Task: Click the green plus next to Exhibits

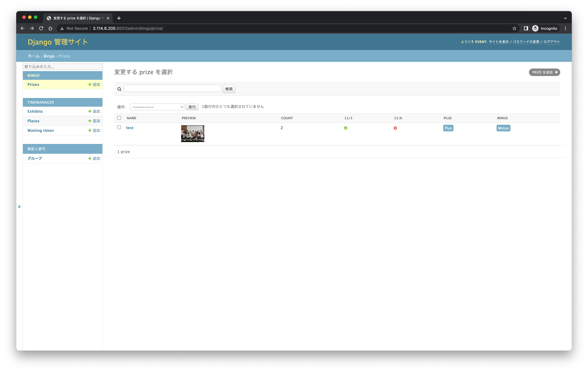Action: click(x=90, y=111)
